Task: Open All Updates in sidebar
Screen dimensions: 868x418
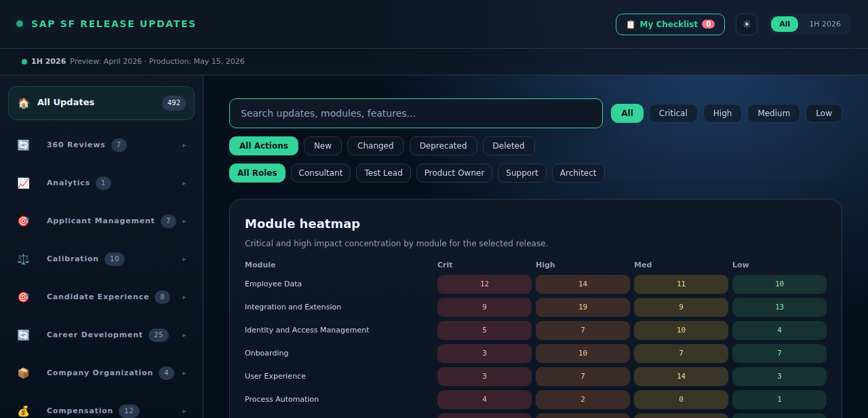Action: pyautogui.click(x=101, y=103)
